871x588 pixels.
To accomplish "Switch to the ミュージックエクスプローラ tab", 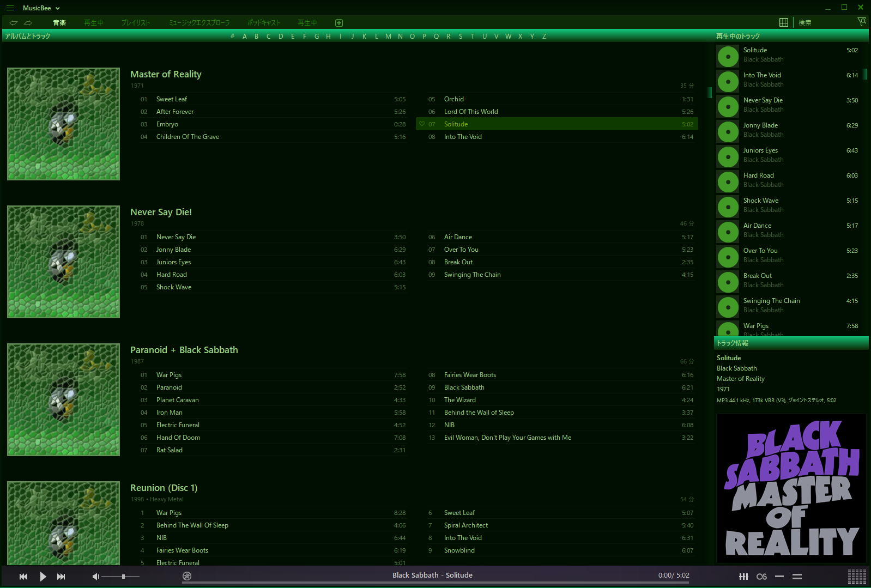I will click(199, 23).
